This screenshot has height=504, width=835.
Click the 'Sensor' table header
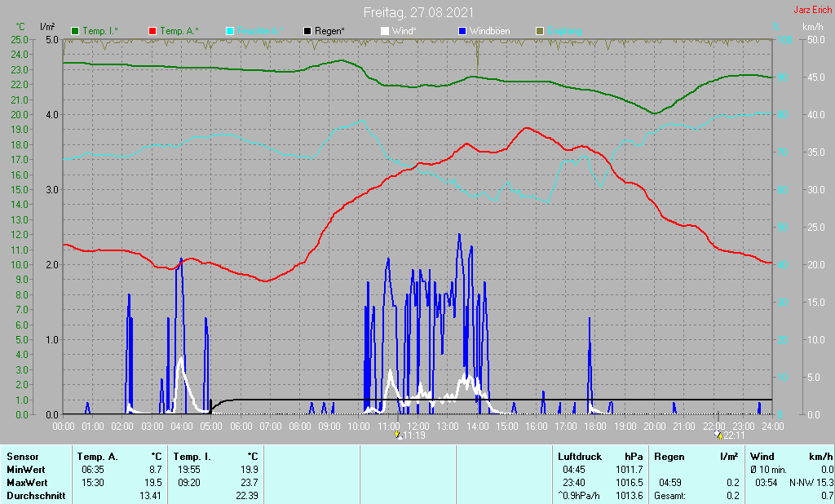(x=23, y=457)
